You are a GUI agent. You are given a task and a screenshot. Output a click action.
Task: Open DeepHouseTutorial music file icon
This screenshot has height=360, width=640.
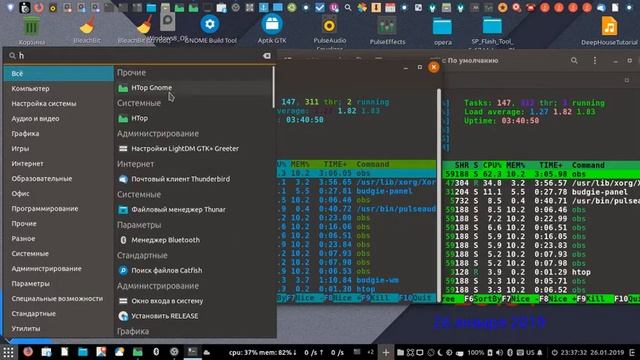(x=609, y=31)
